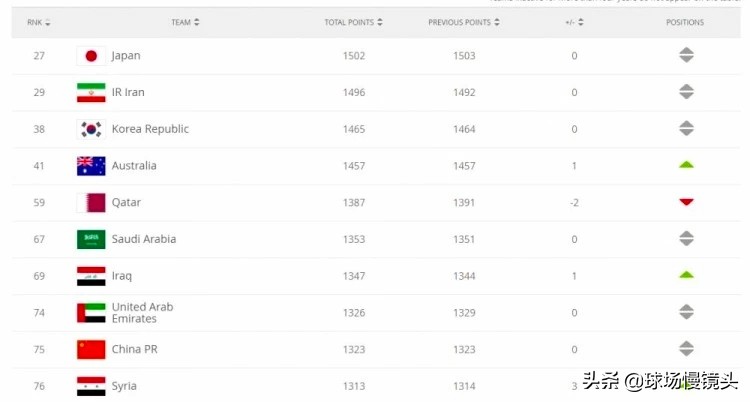Click the Korea Republic flag icon

pyautogui.click(x=91, y=129)
